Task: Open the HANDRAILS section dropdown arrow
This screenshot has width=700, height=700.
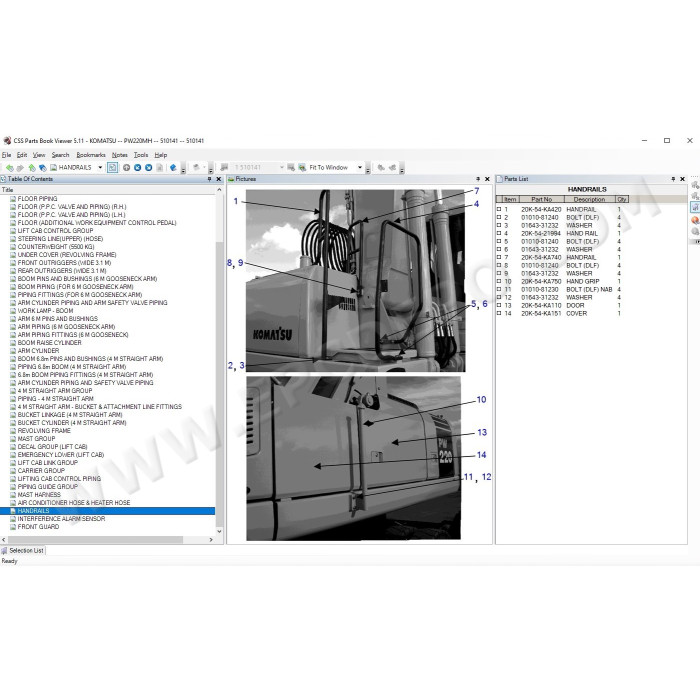Action: pyautogui.click(x=100, y=167)
